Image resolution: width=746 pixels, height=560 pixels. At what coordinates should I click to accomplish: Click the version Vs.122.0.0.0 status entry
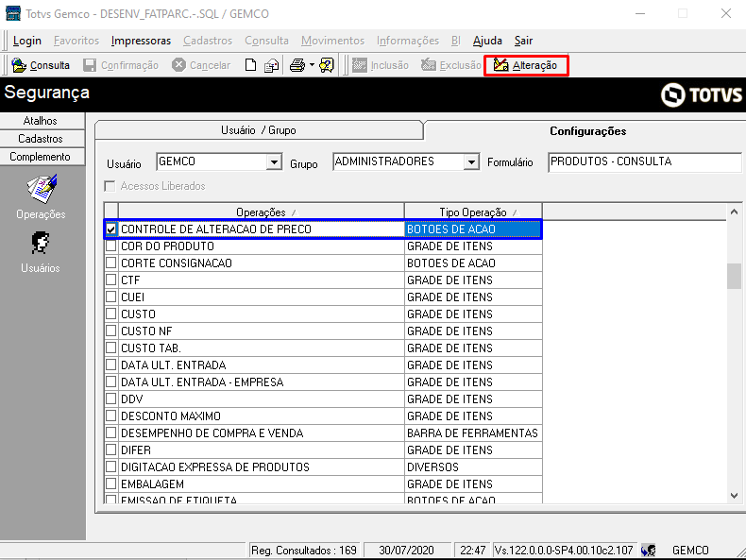pos(564,551)
